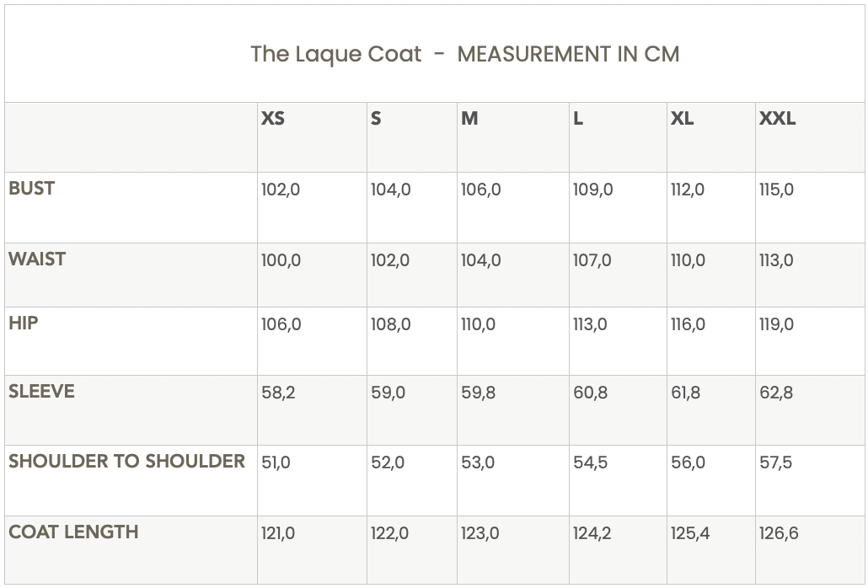This screenshot has height=588, width=868.
Task: Select the SHOULDER TO SHOULDER row label
Action: tap(126, 462)
